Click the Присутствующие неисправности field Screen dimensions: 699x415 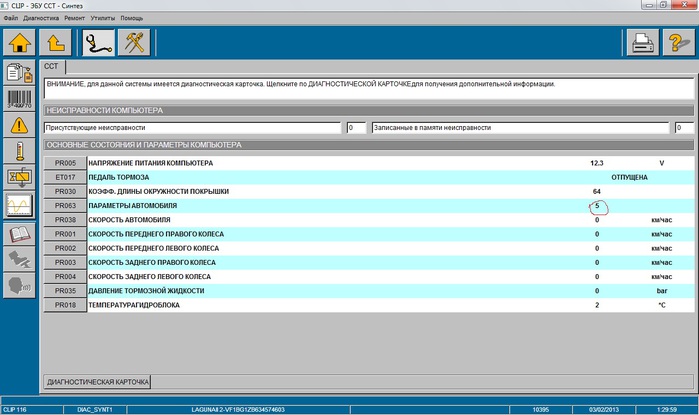[193, 128]
